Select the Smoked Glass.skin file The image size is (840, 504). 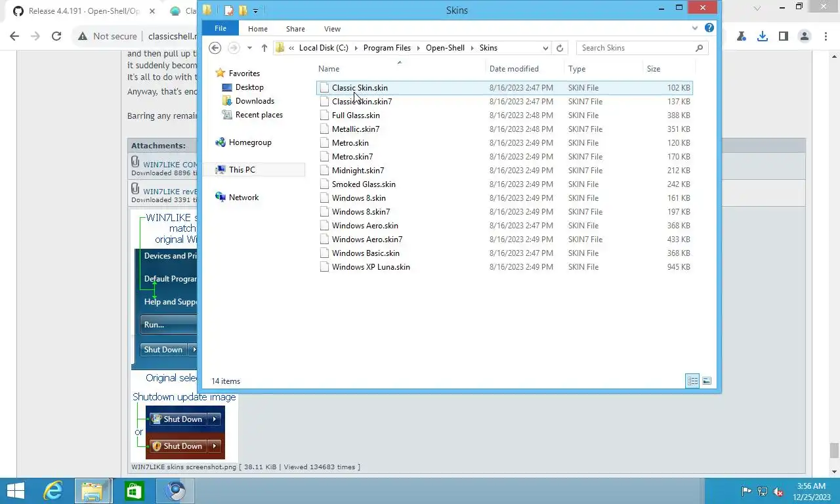click(x=504, y=184)
